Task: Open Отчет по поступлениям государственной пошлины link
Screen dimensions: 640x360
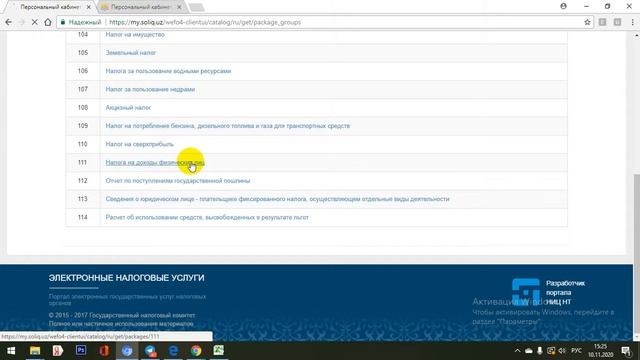Action: [178, 181]
